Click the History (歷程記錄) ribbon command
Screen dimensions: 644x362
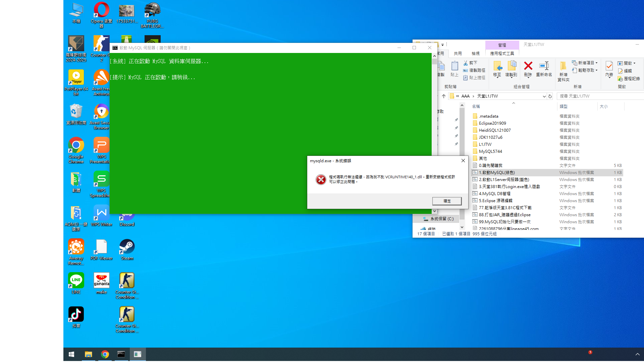point(629,79)
